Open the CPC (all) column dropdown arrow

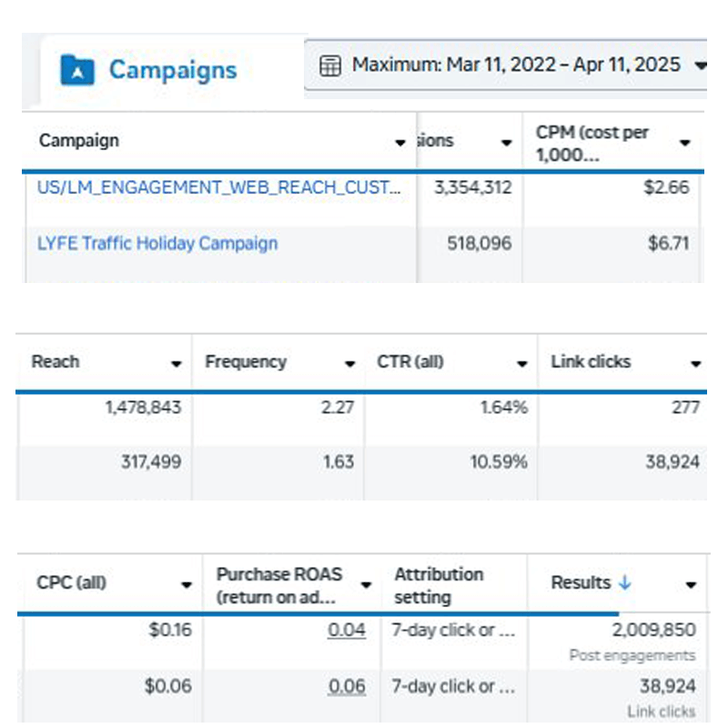coord(187,585)
